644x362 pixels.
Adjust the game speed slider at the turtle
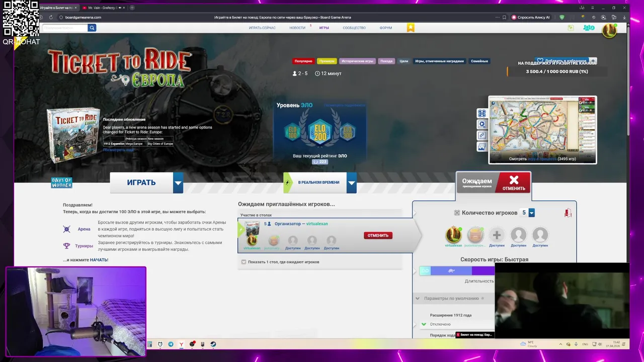point(451,271)
